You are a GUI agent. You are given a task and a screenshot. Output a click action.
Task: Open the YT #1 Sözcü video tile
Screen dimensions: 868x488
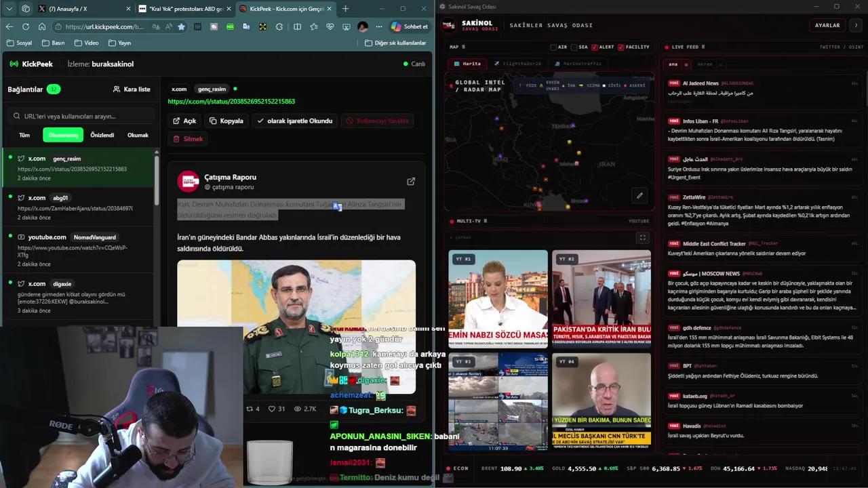[498, 298]
